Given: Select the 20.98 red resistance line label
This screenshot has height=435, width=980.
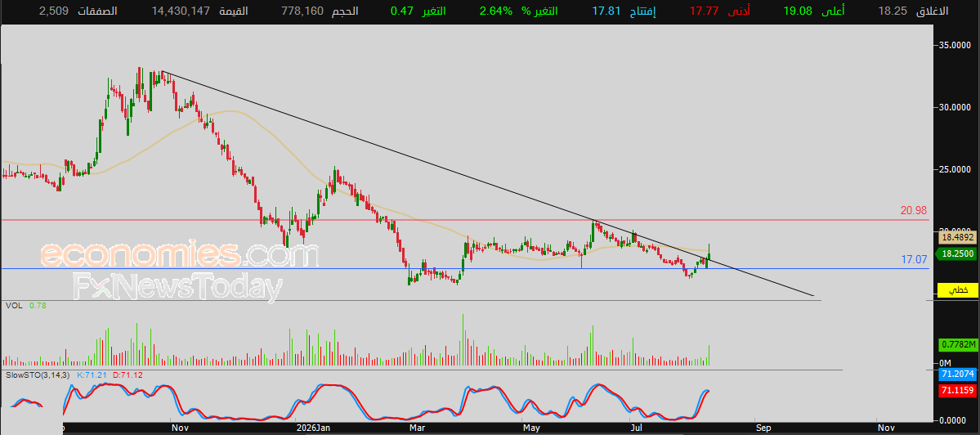Looking at the screenshot, I should [x=913, y=211].
